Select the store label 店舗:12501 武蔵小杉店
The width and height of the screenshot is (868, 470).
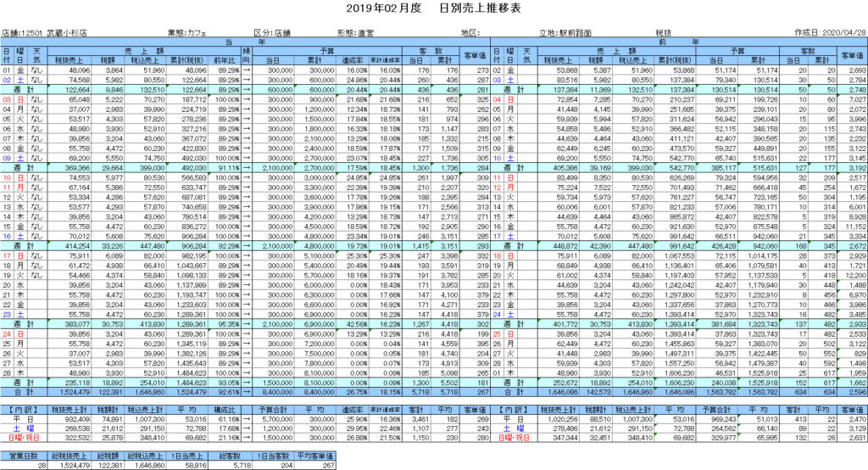pos(44,33)
